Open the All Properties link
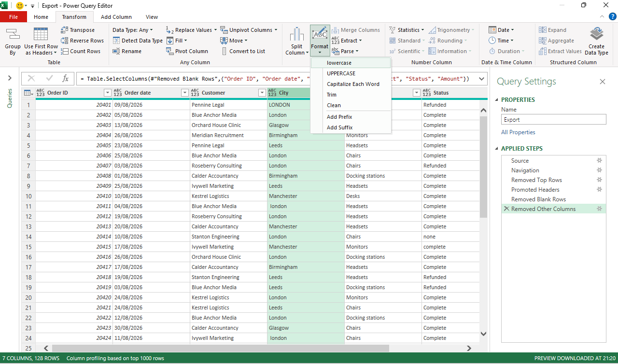Image resolution: width=618 pixels, height=364 pixels. point(518,132)
